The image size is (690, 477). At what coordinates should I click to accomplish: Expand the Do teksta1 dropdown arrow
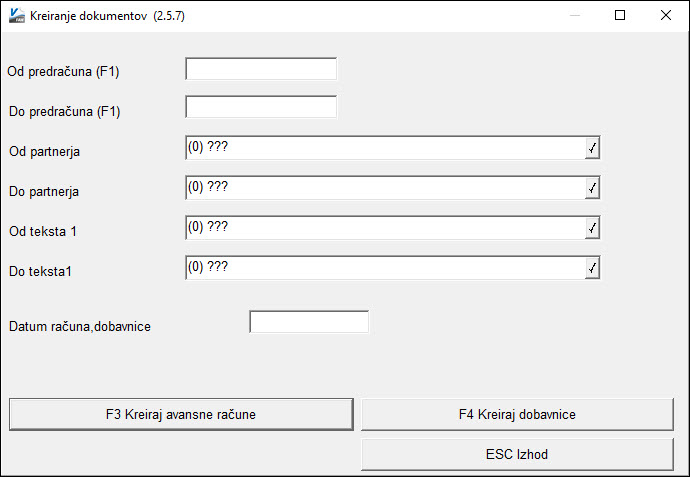click(592, 268)
